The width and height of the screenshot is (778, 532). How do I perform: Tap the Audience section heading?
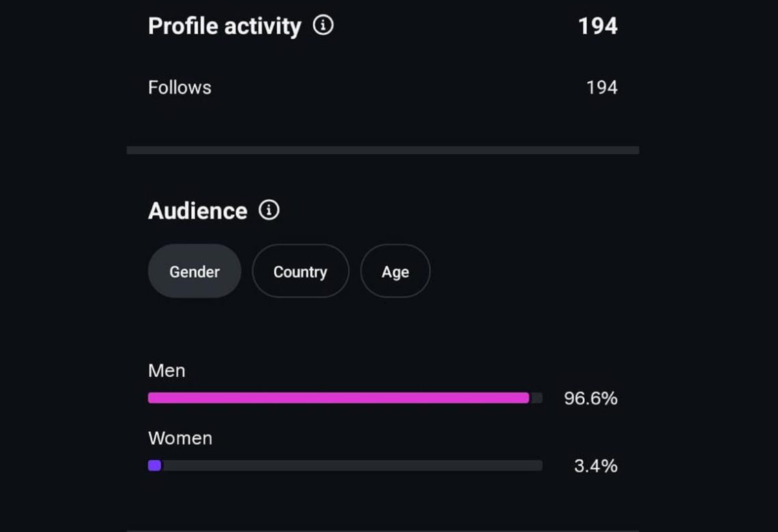197,211
